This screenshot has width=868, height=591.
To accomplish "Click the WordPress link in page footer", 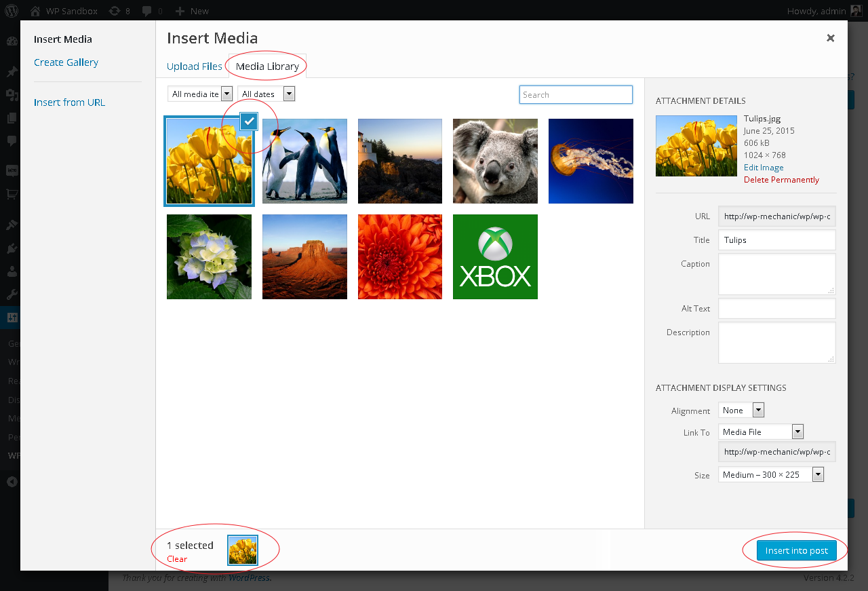I will (x=250, y=578).
